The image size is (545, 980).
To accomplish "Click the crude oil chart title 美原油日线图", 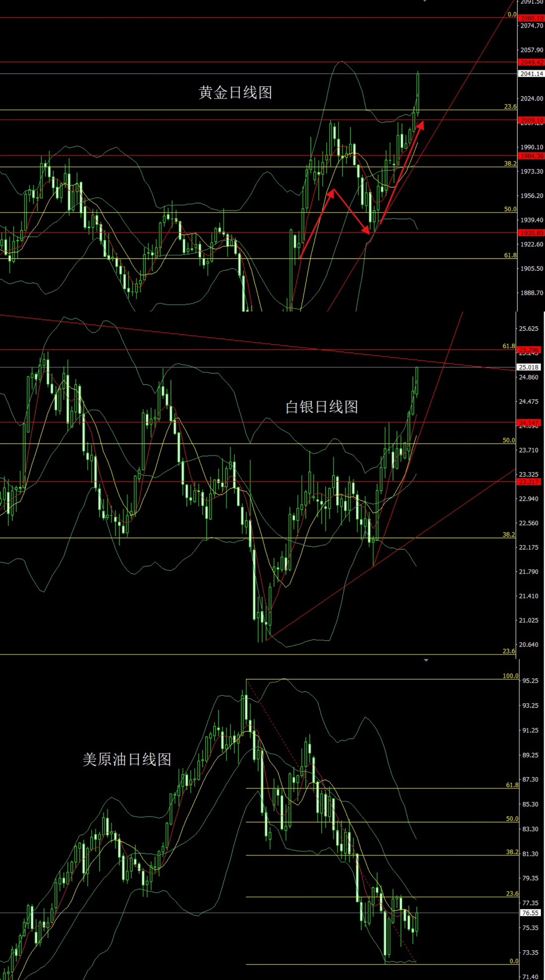I will (127, 759).
